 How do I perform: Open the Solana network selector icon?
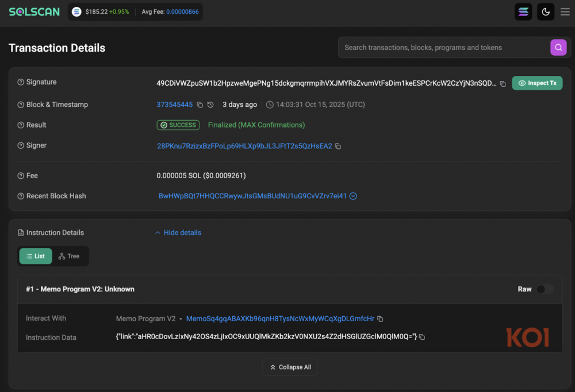(523, 11)
